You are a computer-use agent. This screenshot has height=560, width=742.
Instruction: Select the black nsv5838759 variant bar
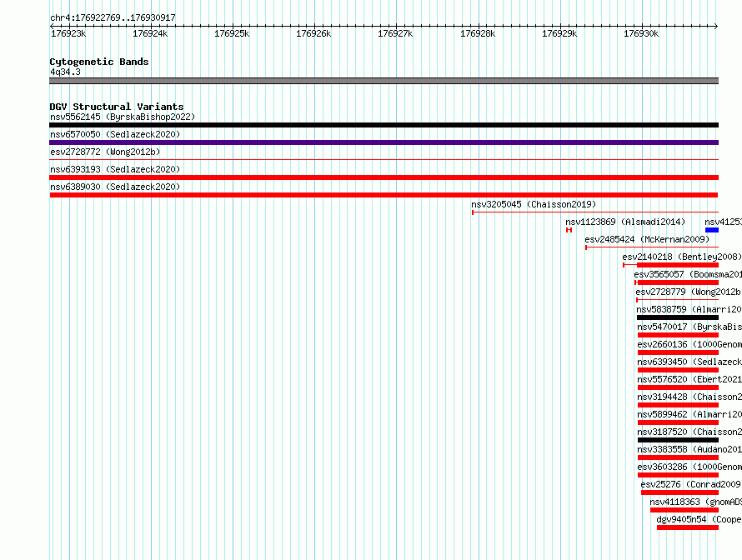[x=678, y=317]
